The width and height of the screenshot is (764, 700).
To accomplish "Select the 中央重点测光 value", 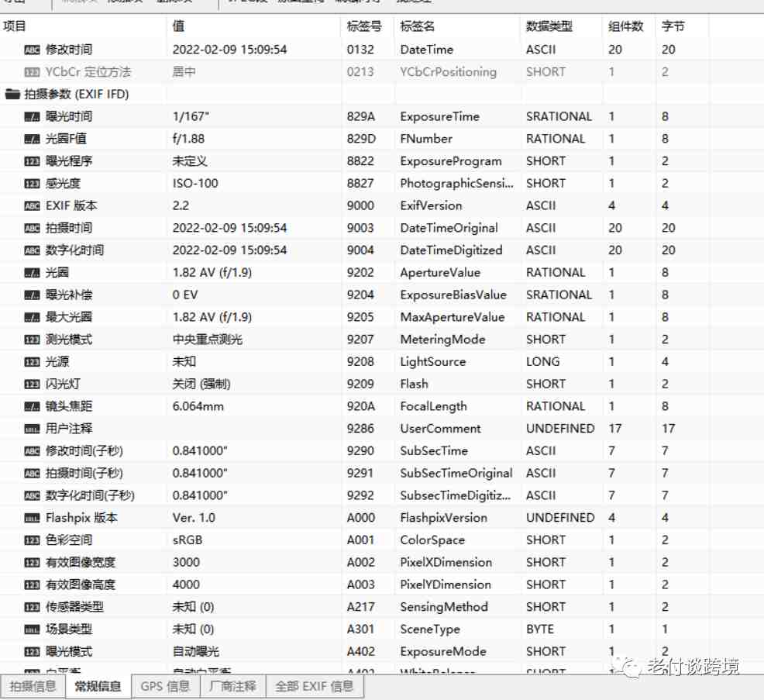I will click(208, 340).
